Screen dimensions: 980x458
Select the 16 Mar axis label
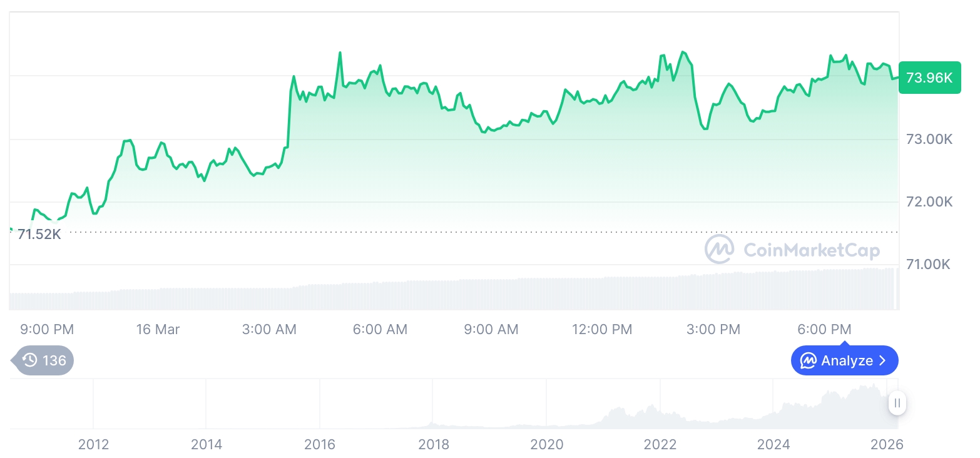coord(158,329)
